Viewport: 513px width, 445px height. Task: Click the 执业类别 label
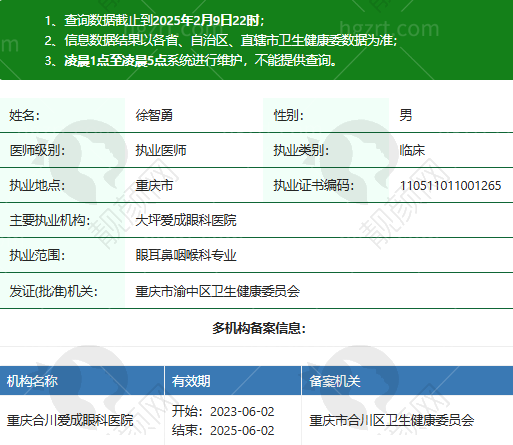(x=301, y=150)
